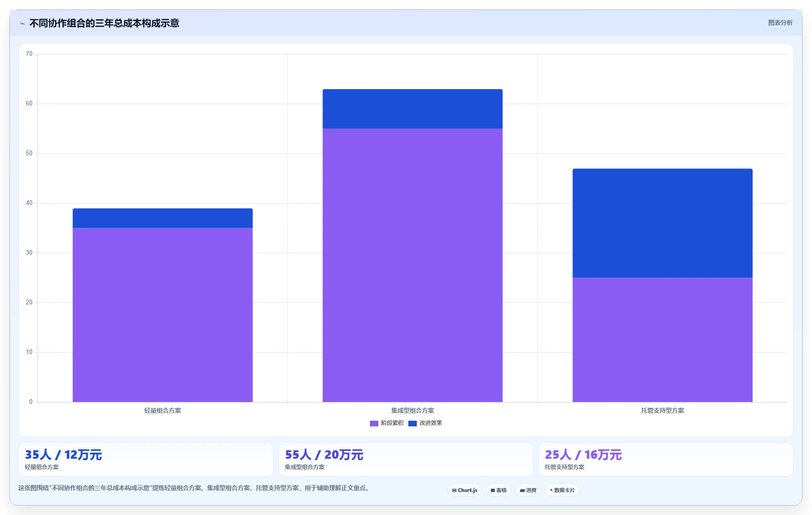This screenshot has width=812, height=515.
Task: Click the 55人 / 20万元 card value
Action: pyautogui.click(x=324, y=454)
